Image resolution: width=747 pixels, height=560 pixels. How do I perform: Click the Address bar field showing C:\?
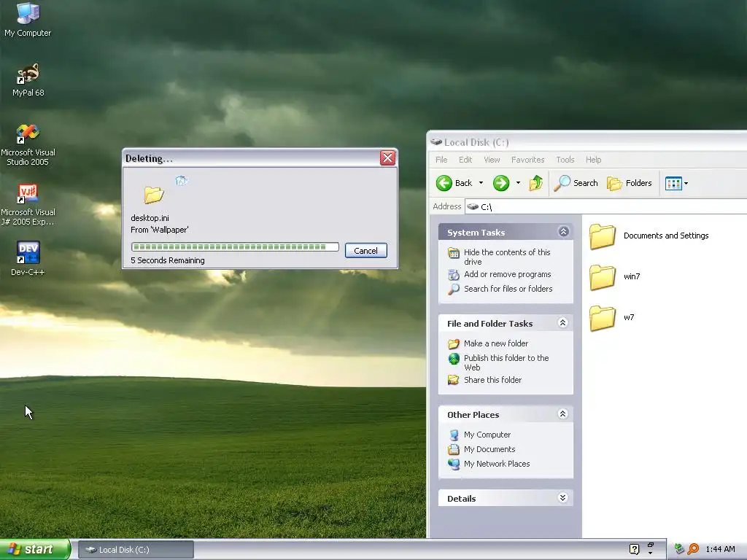point(605,206)
